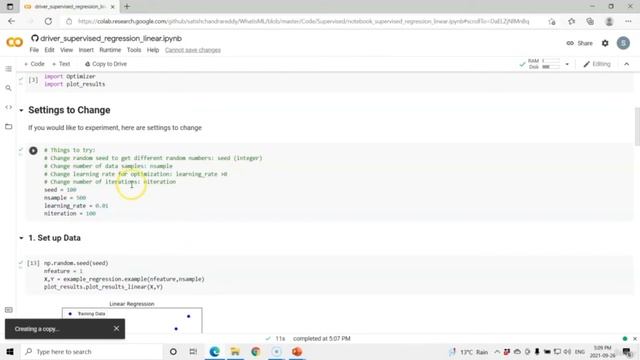The width and height of the screenshot is (640, 360).
Task: Click the line niteration = 100
Action: pos(70,213)
